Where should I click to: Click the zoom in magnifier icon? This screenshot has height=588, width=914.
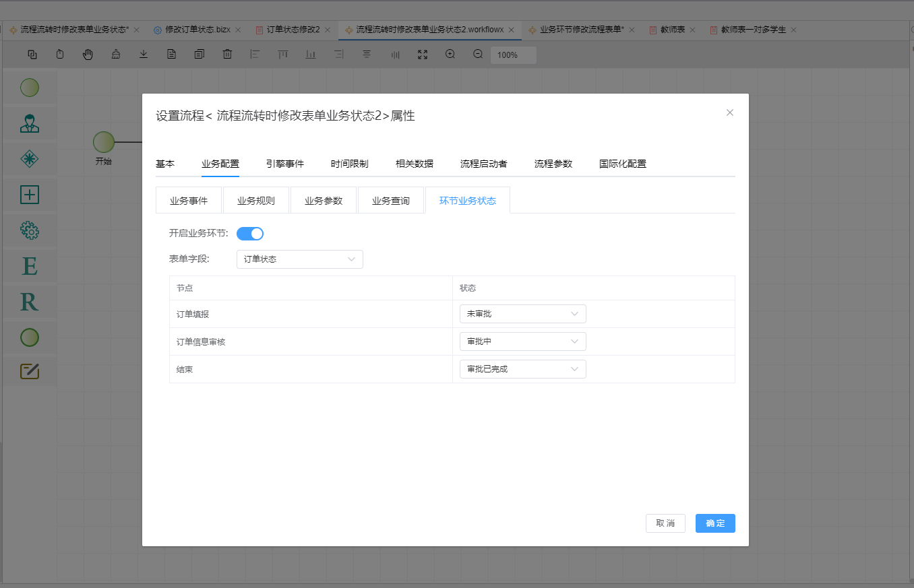(x=450, y=55)
